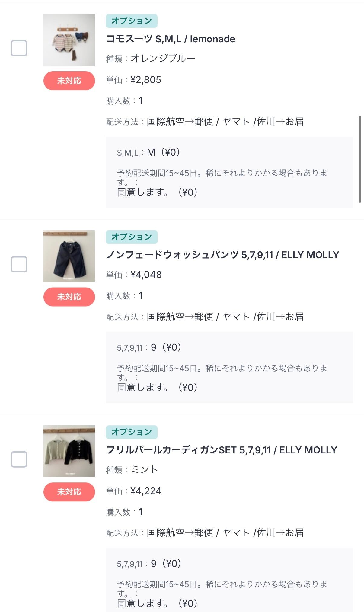Open コモスーツ S,M,L / lemonade title

click(x=171, y=39)
